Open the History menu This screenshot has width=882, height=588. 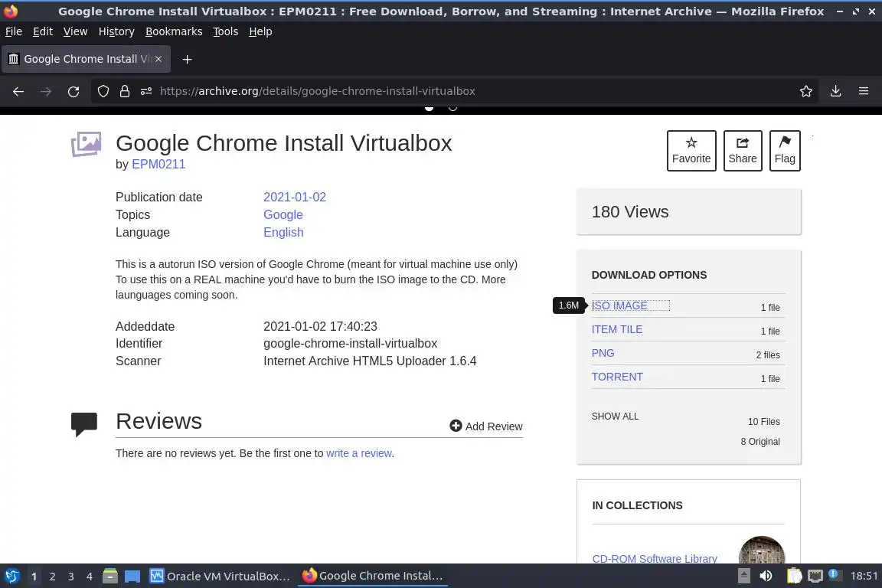116,31
